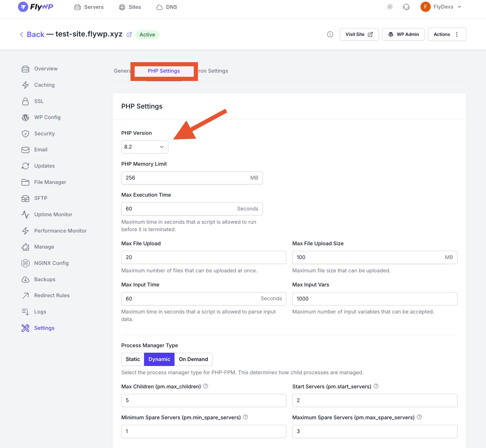Open the SSL section icon
The width and height of the screenshot is (486, 448).
[25, 101]
